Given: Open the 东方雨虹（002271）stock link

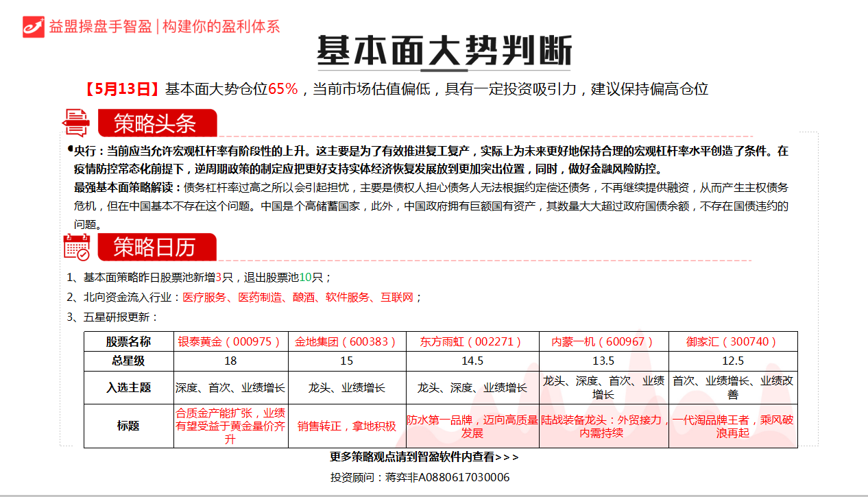Looking at the screenshot, I should pos(471,341).
